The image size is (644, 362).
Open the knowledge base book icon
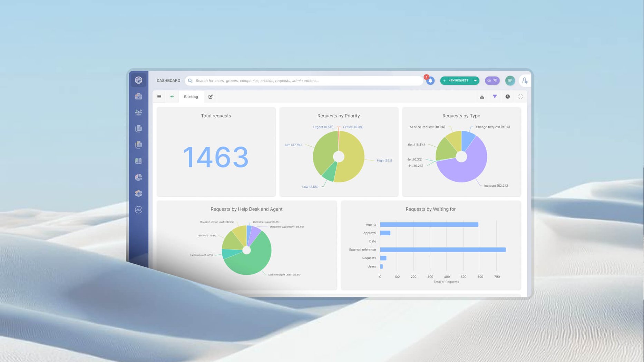(138, 161)
